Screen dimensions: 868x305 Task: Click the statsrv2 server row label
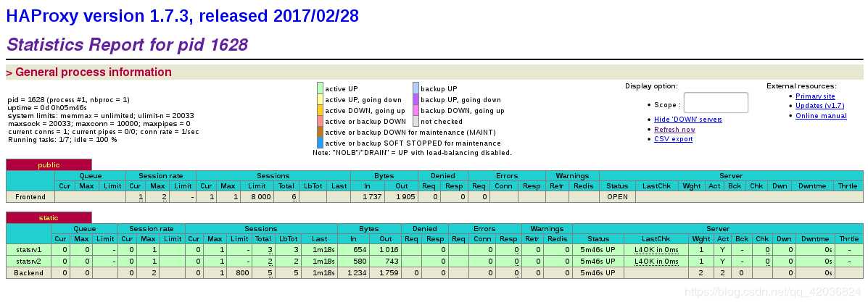click(x=29, y=262)
